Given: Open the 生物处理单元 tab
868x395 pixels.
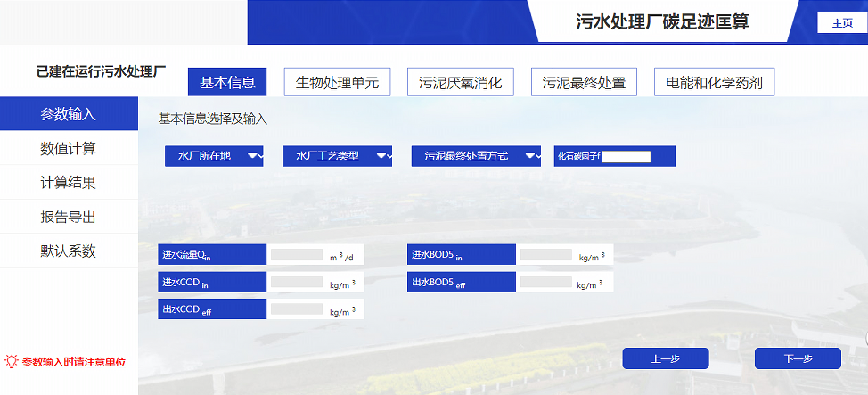Looking at the screenshot, I should [x=337, y=83].
